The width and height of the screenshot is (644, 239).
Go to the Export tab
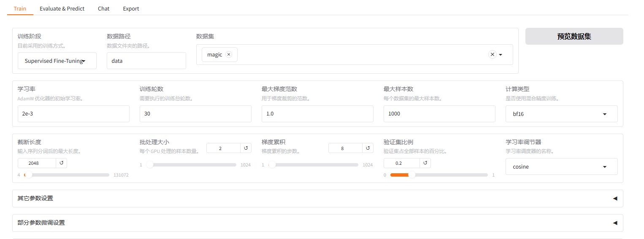[131, 8]
